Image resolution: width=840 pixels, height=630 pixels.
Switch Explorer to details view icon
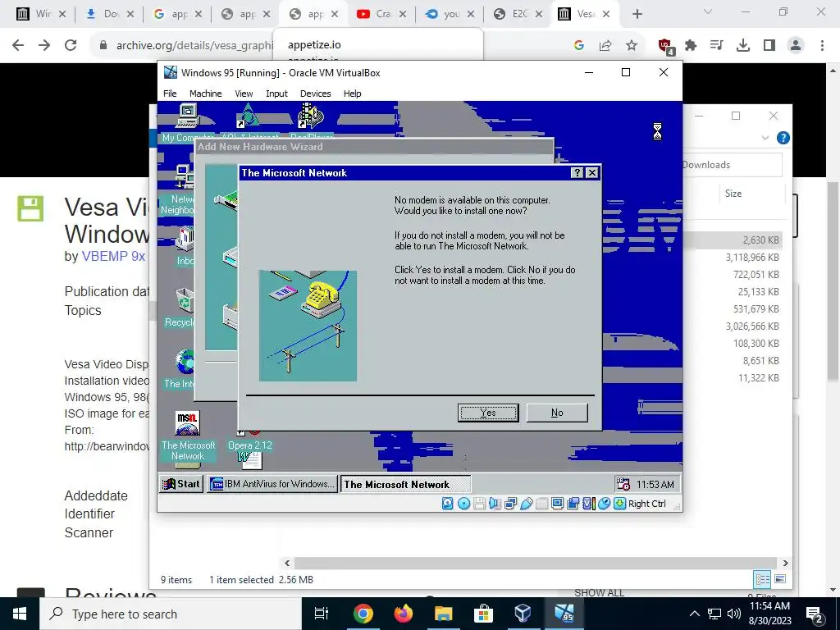(x=762, y=579)
